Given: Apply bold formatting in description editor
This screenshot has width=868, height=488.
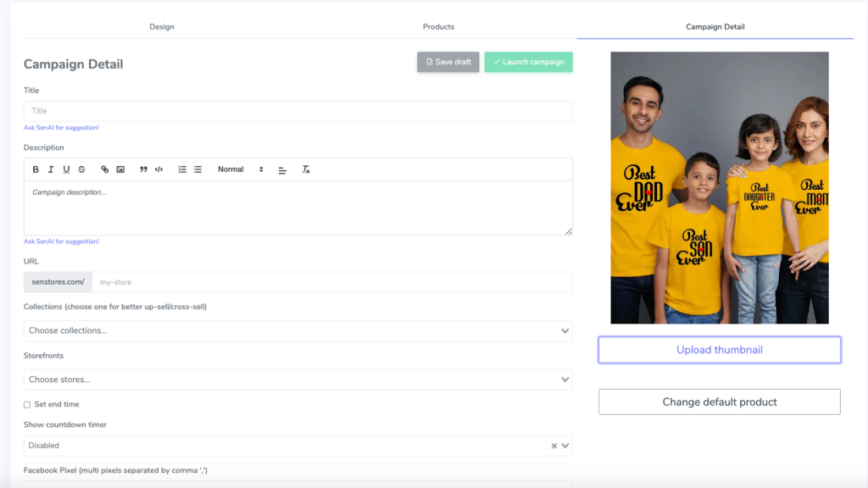Looking at the screenshot, I should 36,169.
